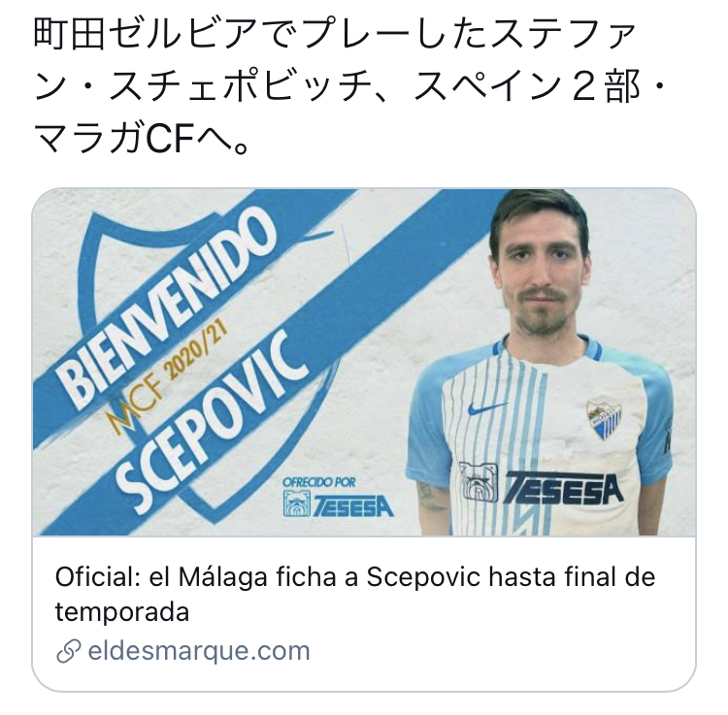Screen dimensions: 728x715
Task: Click the 'マラガCFへ。' text line
Action: (x=142, y=140)
